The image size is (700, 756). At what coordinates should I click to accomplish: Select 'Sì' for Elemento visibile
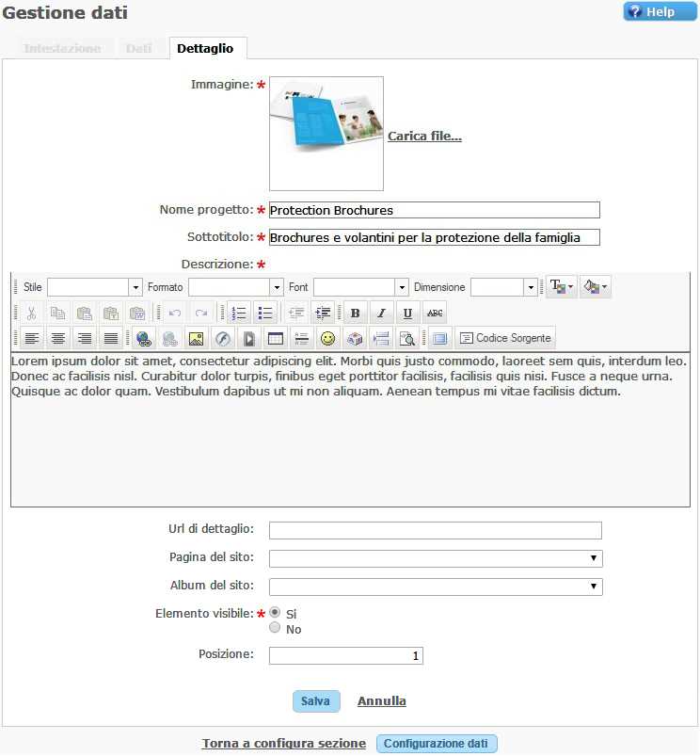[x=275, y=612]
